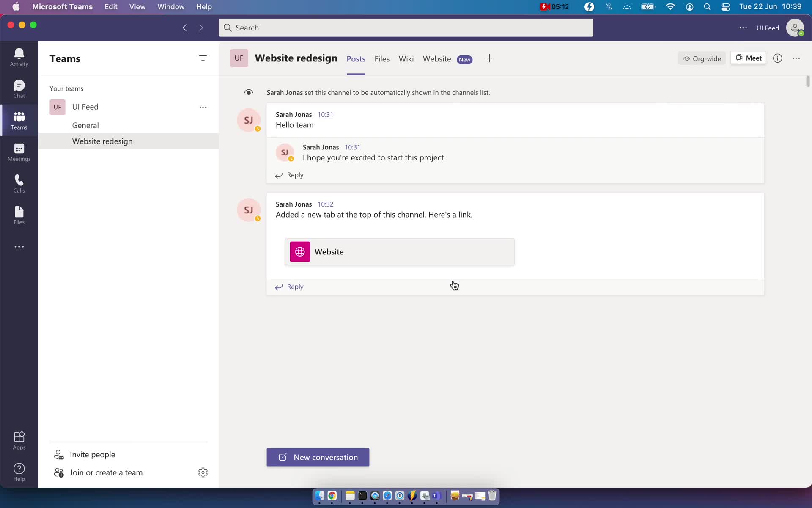This screenshot has height=508, width=812.
Task: Click the Search input field
Action: click(406, 28)
